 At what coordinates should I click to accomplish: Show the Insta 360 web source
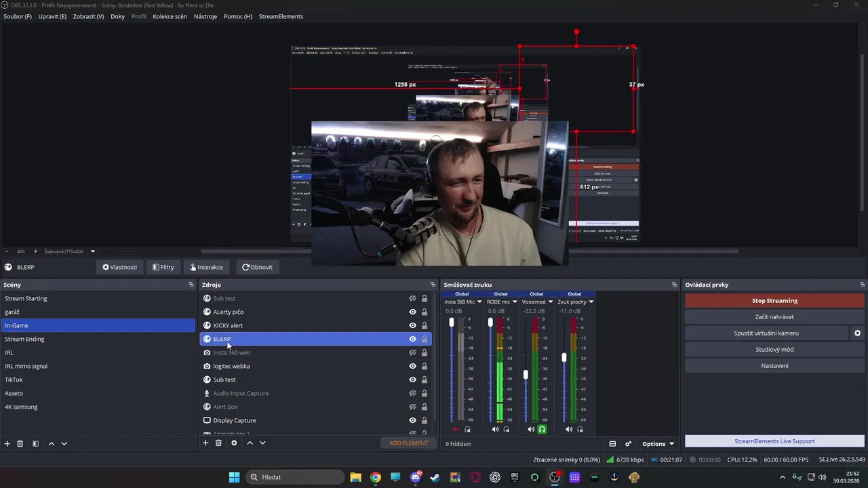coord(412,352)
